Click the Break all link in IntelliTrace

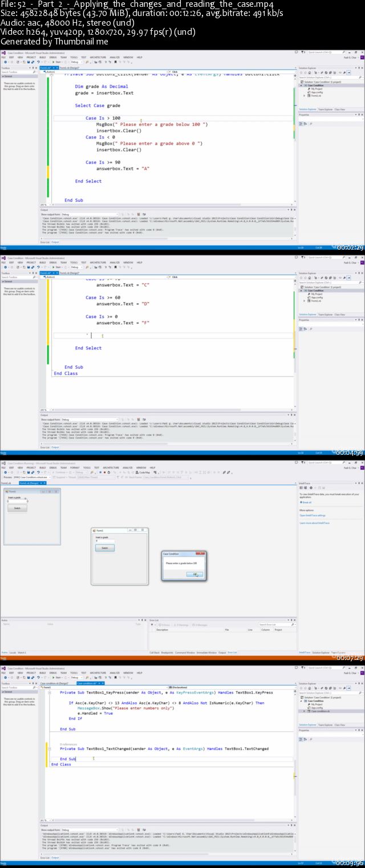click(x=306, y=502)
